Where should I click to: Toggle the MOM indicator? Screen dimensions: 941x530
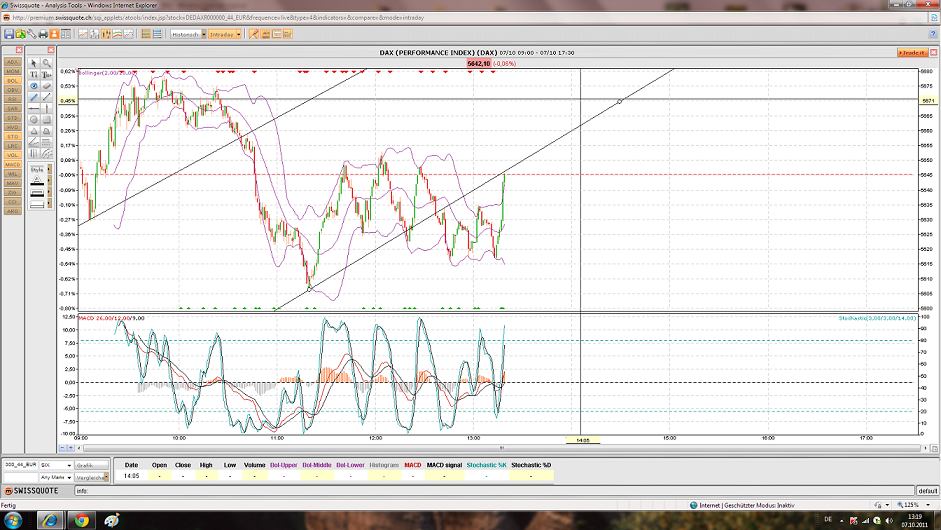13,71
